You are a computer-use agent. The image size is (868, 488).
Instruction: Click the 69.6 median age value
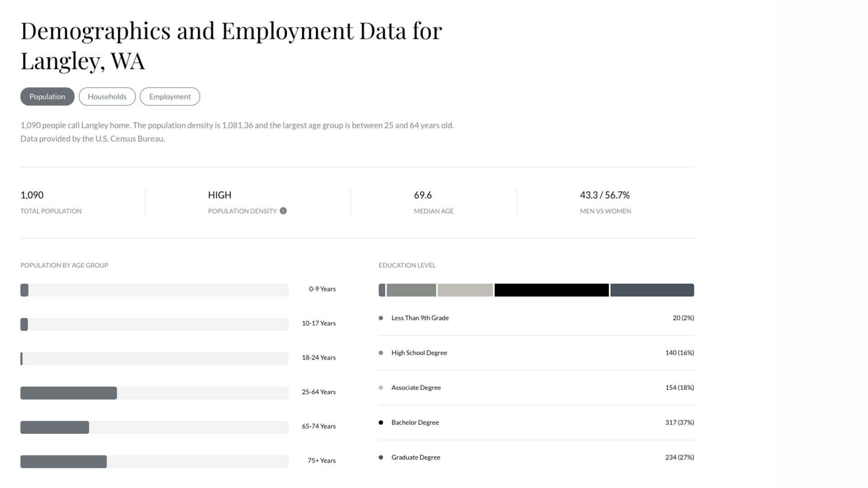[423, 195]
